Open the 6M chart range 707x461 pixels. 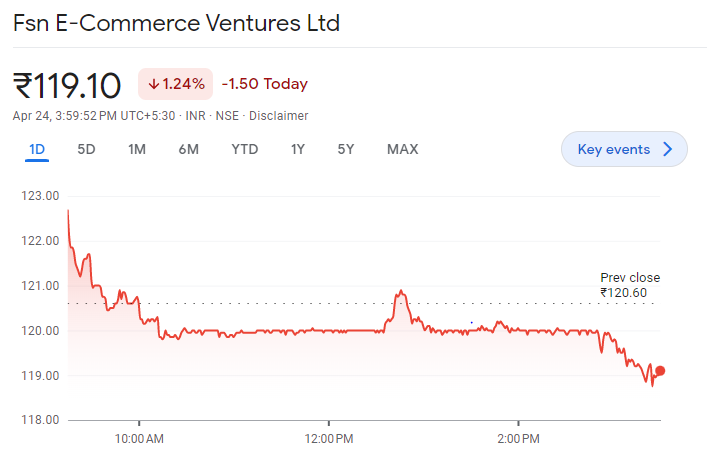pos(189,150)
